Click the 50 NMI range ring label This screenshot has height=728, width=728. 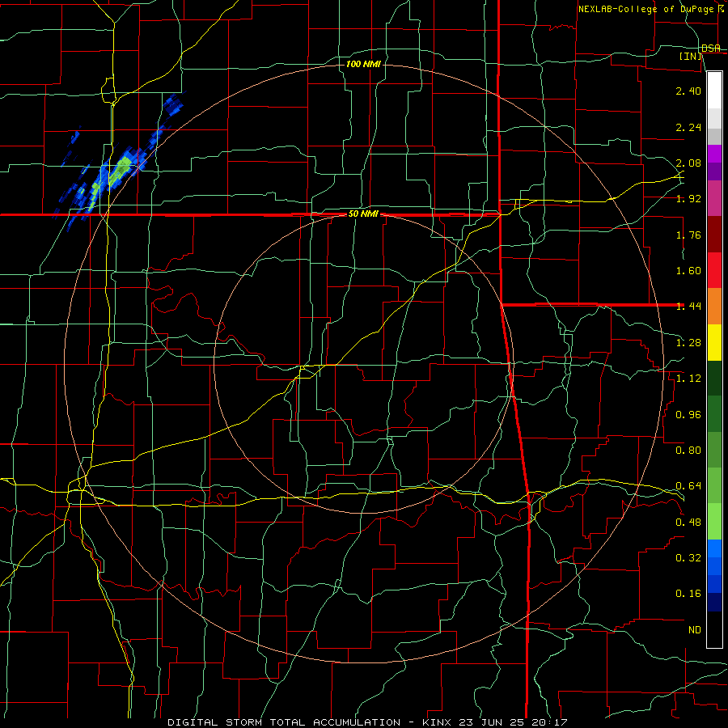[363, 214]
